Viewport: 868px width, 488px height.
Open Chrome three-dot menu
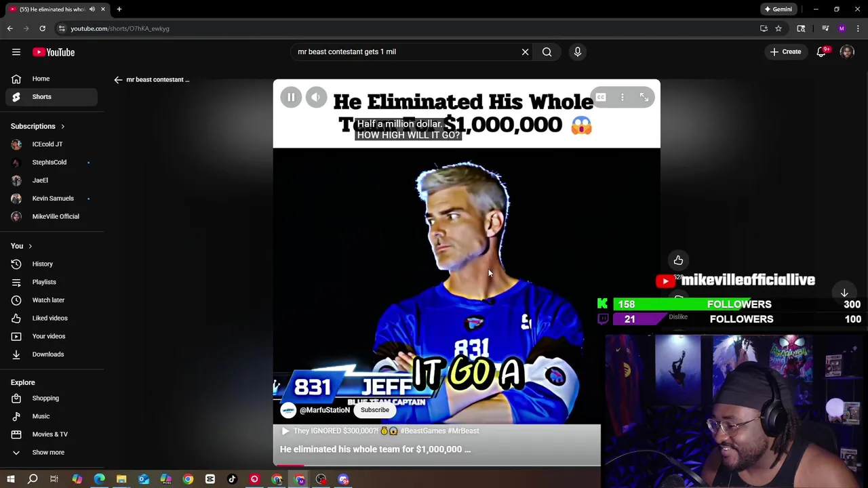(x=858, y=28)
